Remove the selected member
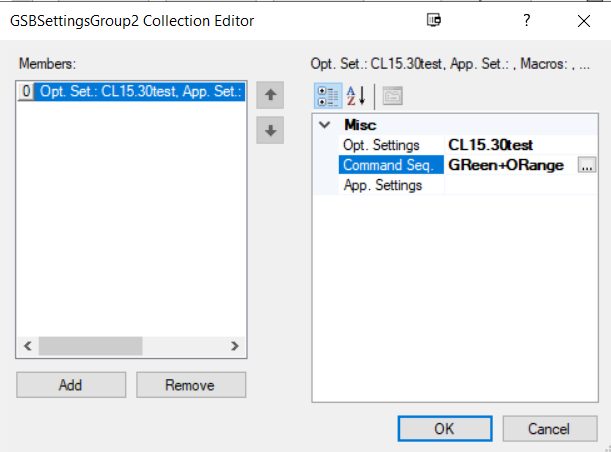Image resolution: width=611 pixels, height=452 pixels. (x=191, y=385)
